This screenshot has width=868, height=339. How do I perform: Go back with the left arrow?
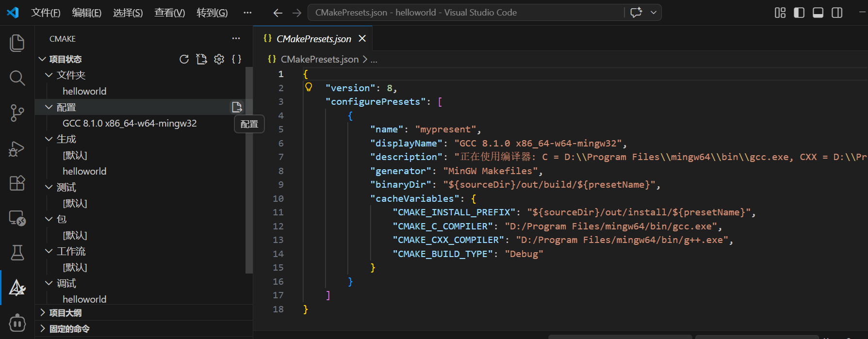278,13
